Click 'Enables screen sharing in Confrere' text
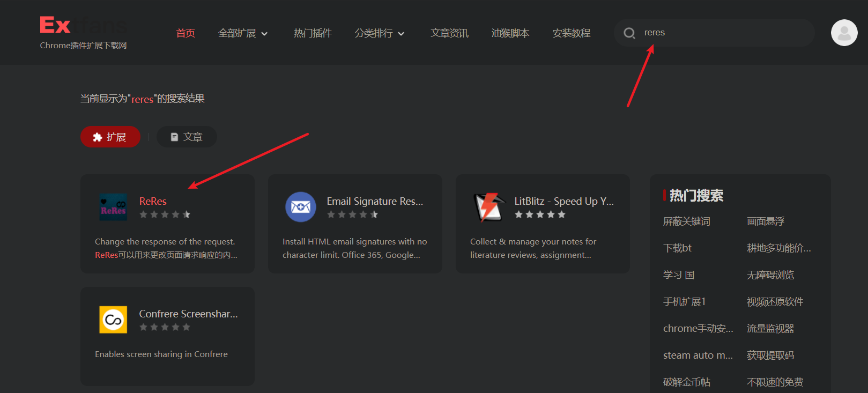The height and width of the screenshot is (393, 868). [161, 354]
